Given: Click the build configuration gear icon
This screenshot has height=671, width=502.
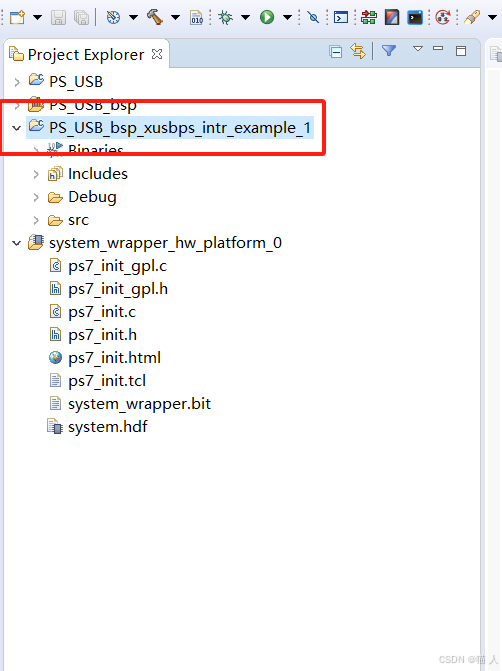Looking at the screenshot, I should [113, 18].
